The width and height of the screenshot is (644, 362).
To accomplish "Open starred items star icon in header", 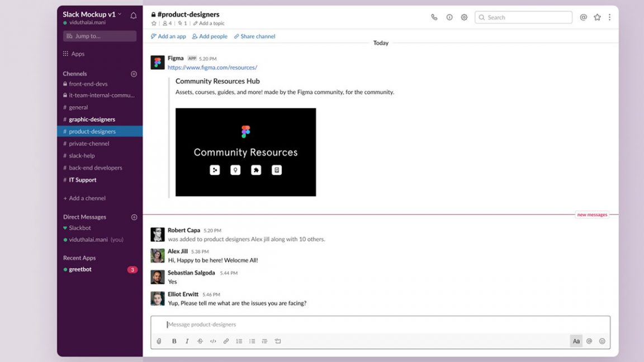I will click(x=597, y=17).
